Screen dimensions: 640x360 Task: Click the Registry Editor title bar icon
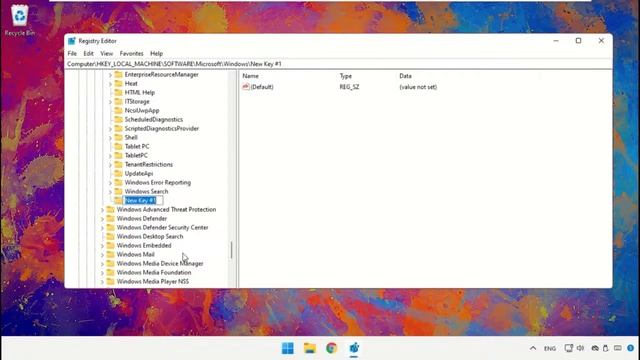[x=72, y=41]
